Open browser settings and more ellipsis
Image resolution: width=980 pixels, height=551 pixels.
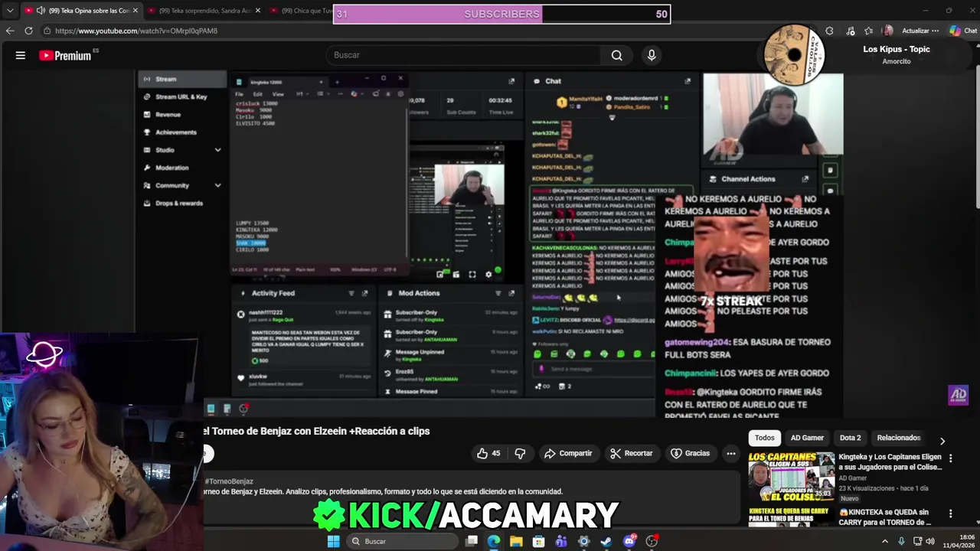[935, 31]
